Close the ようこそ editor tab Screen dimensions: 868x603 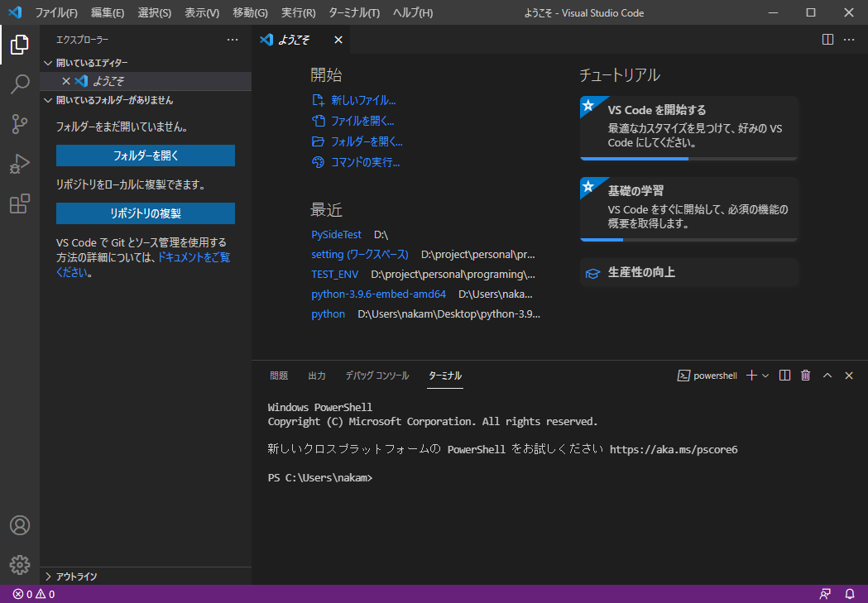[x=338, y=40]
